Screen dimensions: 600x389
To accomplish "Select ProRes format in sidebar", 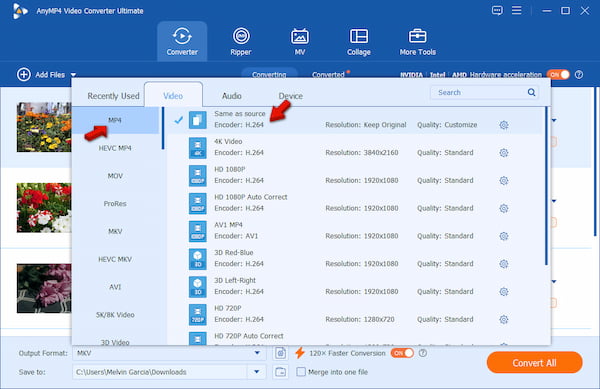I will pyautogui.click(x=115, y=203).
